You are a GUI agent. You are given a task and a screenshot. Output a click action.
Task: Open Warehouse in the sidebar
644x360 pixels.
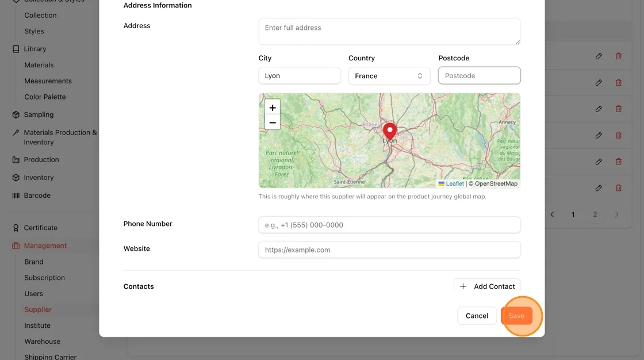click(x=43, y=342)
